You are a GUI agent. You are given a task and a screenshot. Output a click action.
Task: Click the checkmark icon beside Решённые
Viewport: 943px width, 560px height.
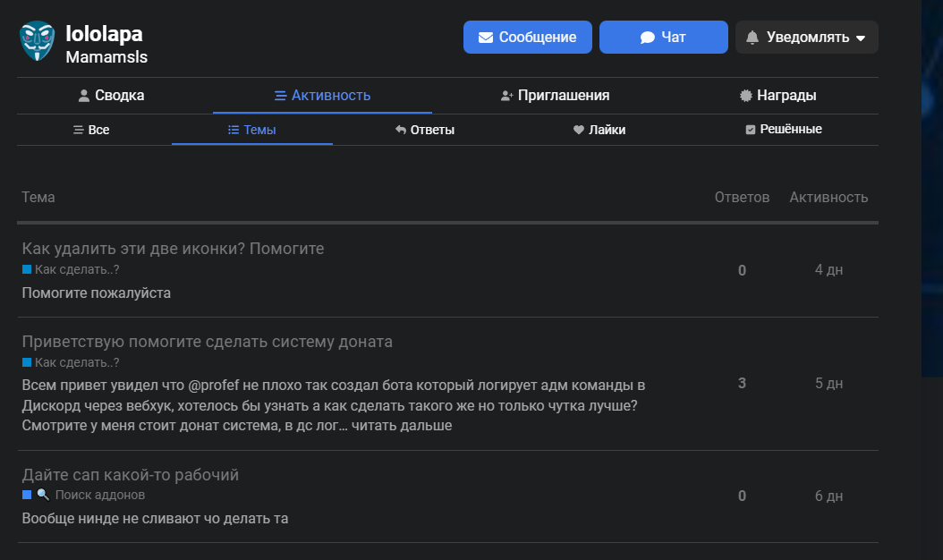click(750, 130)
